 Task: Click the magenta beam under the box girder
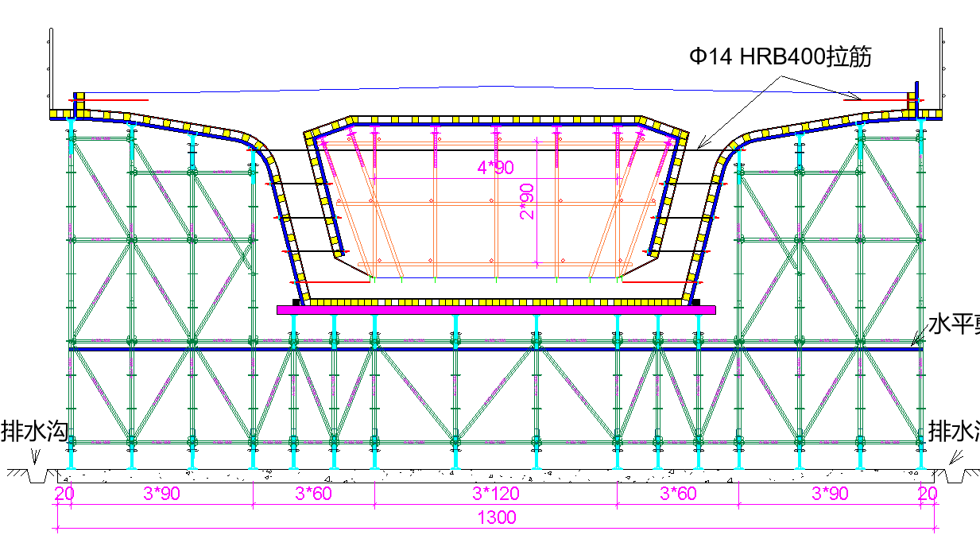coord(496,310)
